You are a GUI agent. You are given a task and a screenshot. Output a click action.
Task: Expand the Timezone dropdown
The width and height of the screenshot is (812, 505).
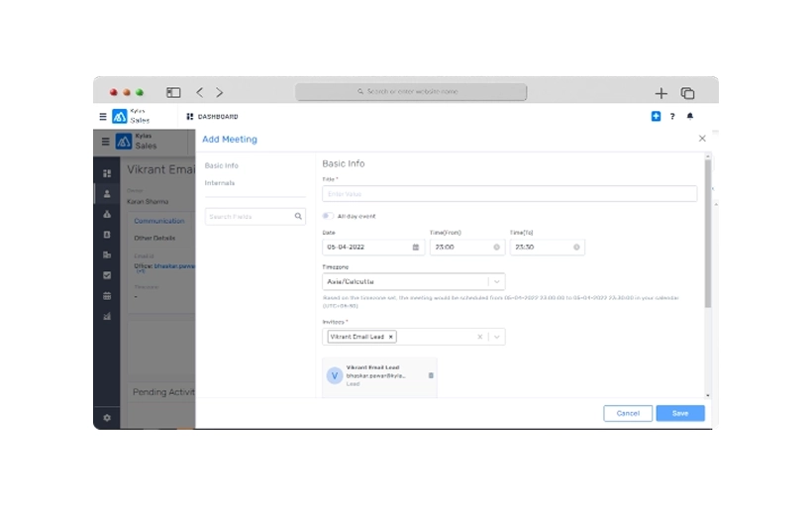[x=496, y=282]
